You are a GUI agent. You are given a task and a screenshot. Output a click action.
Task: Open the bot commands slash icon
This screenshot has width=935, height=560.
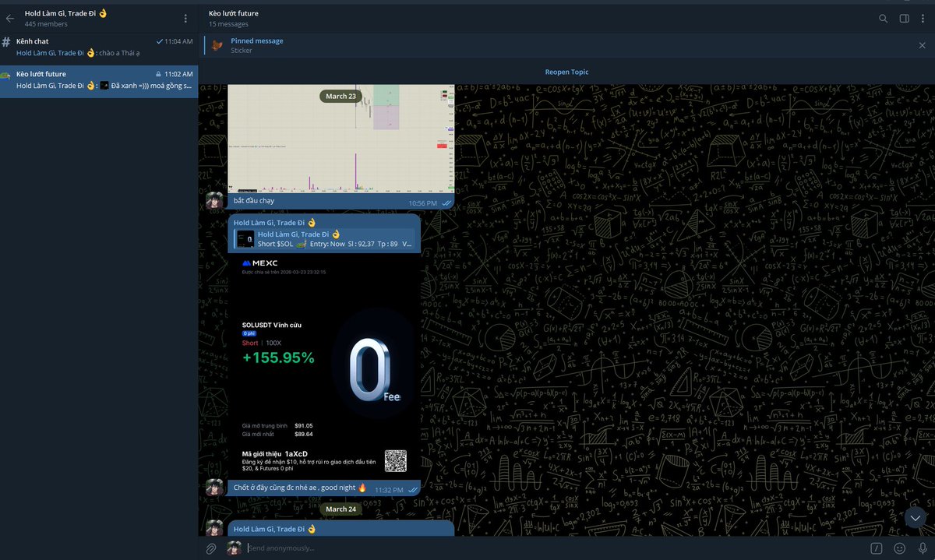877,548
